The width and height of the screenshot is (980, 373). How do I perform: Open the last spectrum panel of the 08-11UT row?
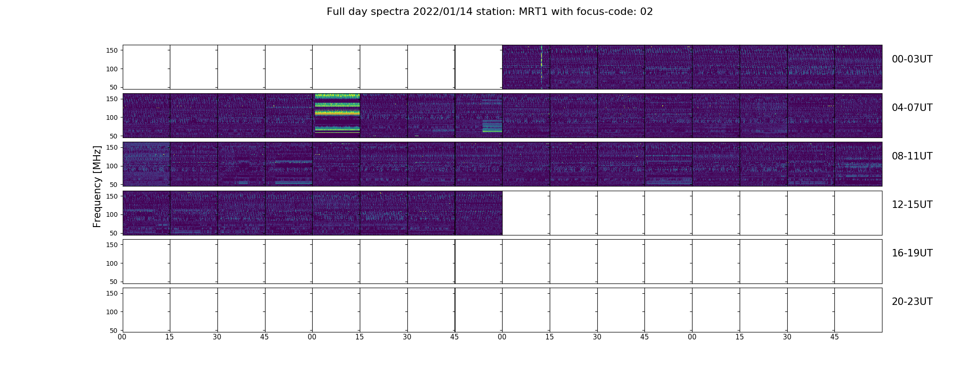point(858,164)
